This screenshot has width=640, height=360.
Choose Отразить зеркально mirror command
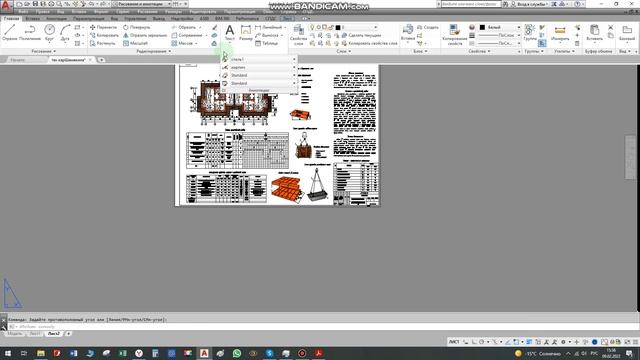(145, 36)
